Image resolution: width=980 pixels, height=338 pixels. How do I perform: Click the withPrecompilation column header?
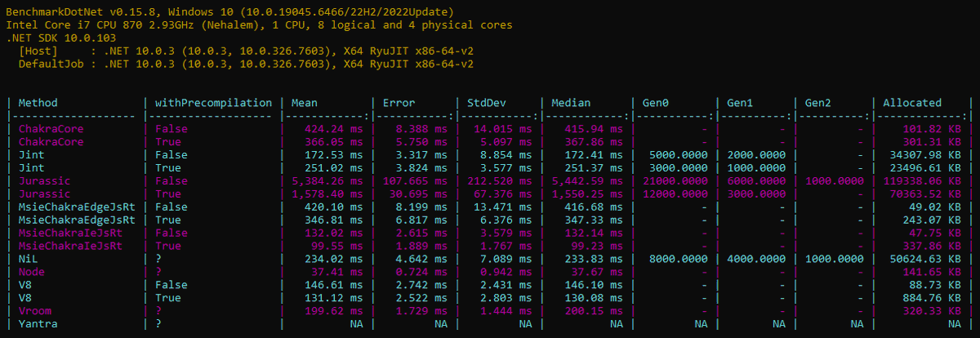click(x=213, y=103)
